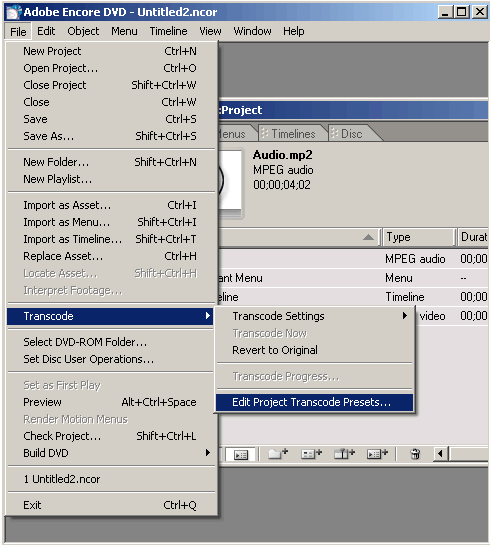Open the View menu
This screenshot has height=545, width=490.
[x=210, y=31]
